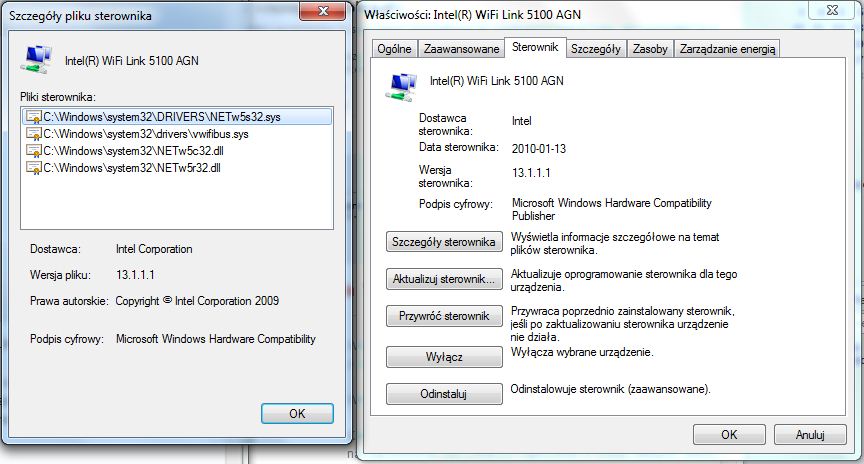Click the Szczegóły sterownika button
Image resolution: width=864 pixels, height=464 pixels.
(444, 242)
